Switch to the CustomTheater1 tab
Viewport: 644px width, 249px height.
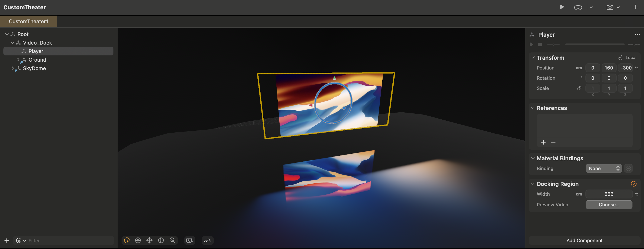tap(28, 22)
